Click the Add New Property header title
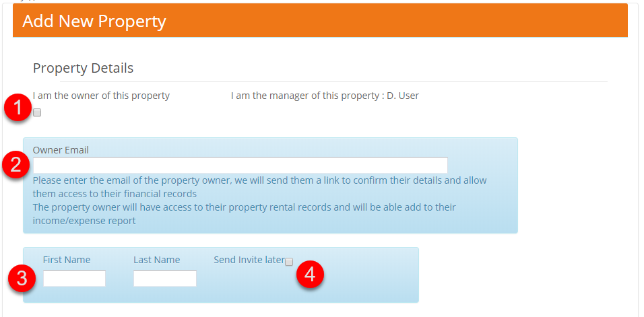Image resolution: width=644 pixels, height=317 pixels. click(x=94, y=21)
